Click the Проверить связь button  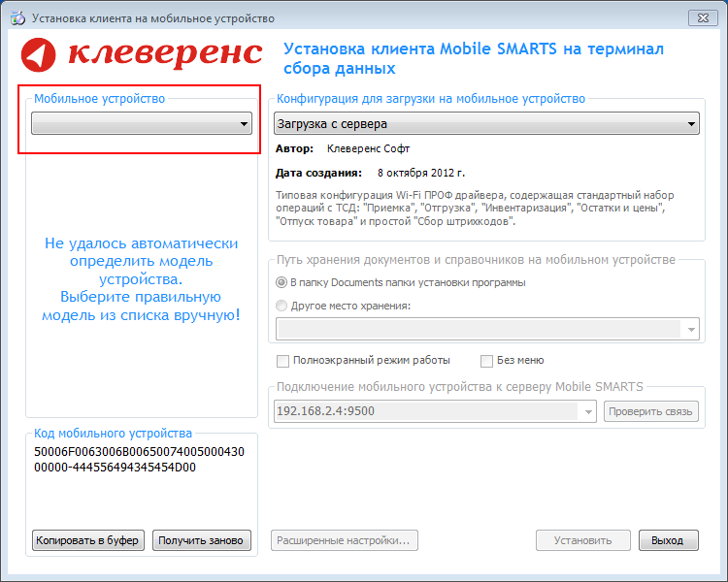tap(651, 411)
